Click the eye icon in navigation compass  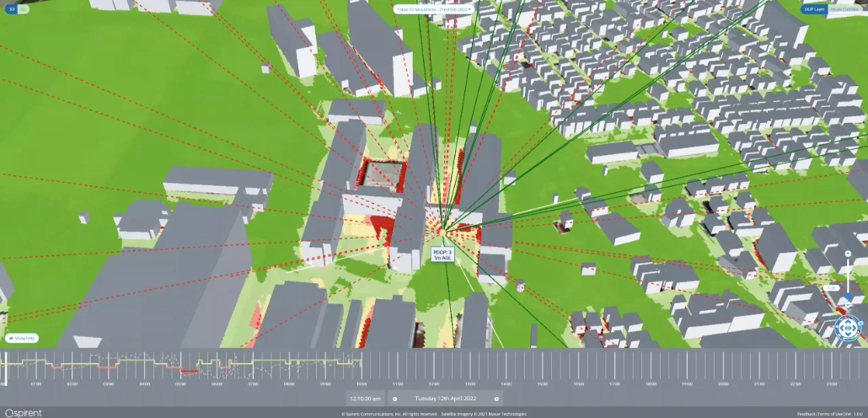click(849, 327)
